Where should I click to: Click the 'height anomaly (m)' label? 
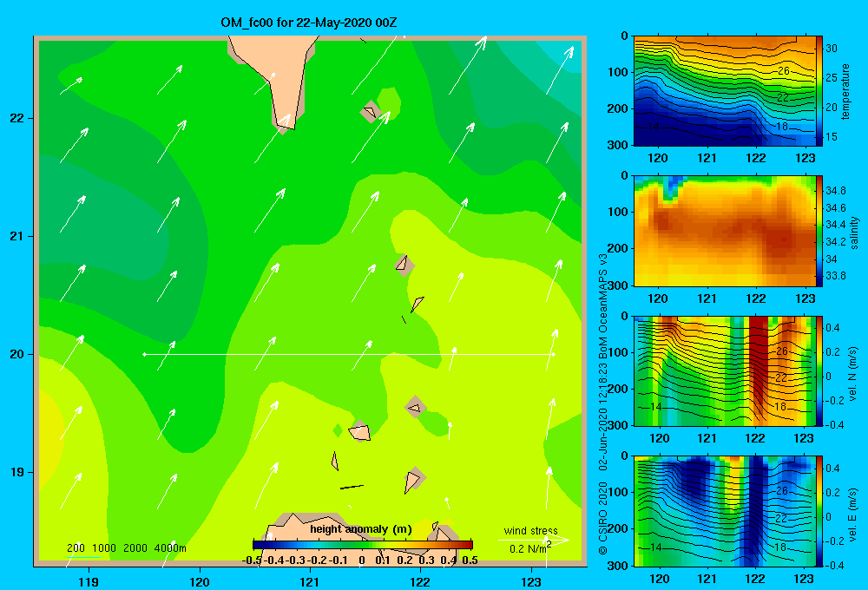(361, 529)
